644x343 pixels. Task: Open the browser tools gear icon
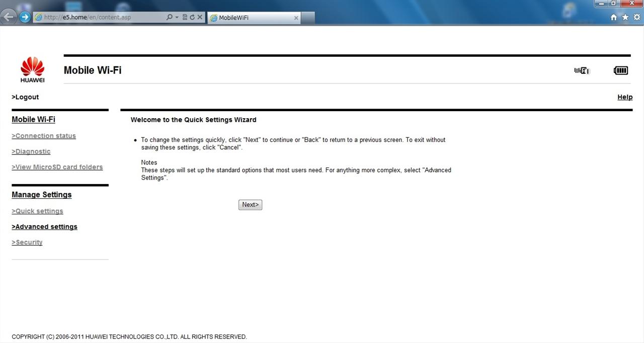pos(636,17)
